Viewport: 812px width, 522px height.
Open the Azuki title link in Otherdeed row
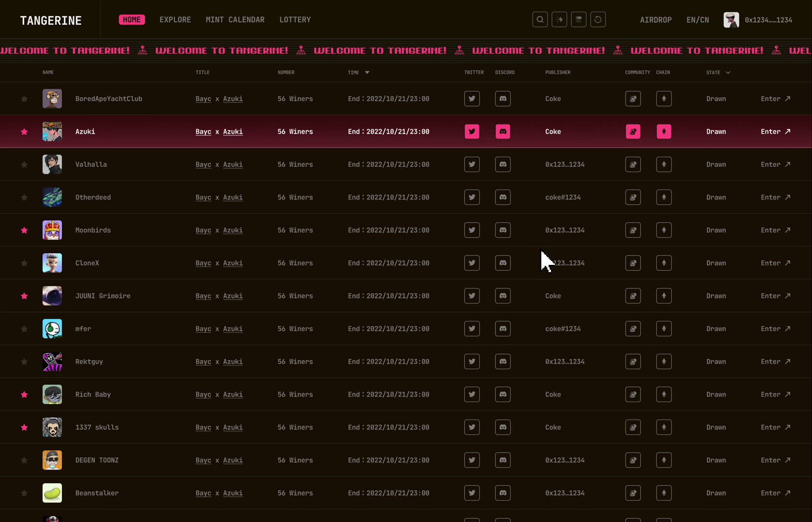(x=233, y=198)
